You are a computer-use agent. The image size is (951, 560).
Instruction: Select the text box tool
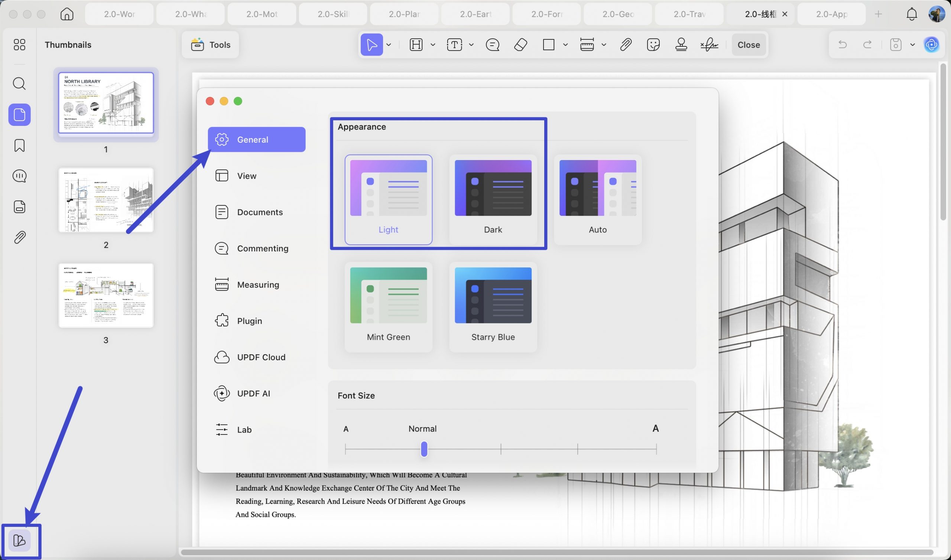pos(454,45)
